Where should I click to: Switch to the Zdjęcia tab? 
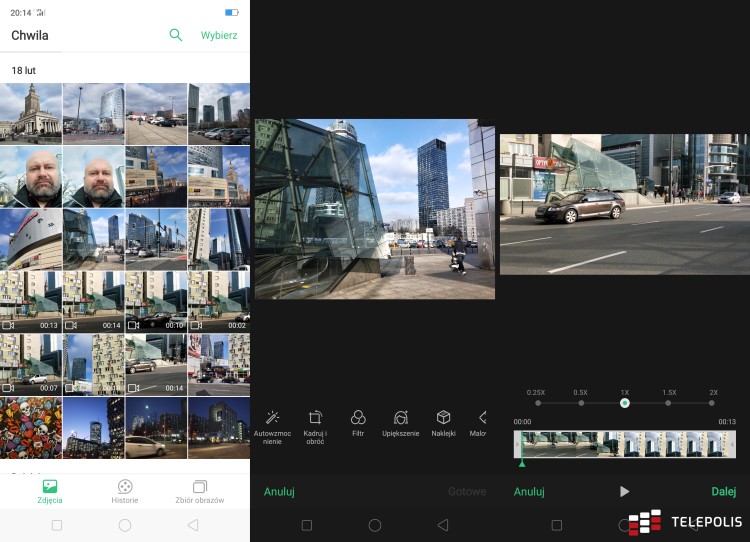pyautogui.click(x=50, y=491)
